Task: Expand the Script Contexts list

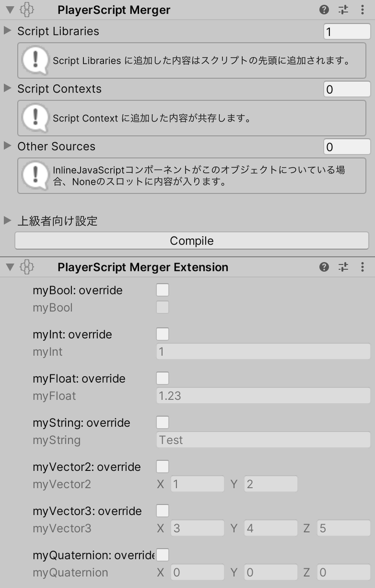Action: (x=7, y=89)
